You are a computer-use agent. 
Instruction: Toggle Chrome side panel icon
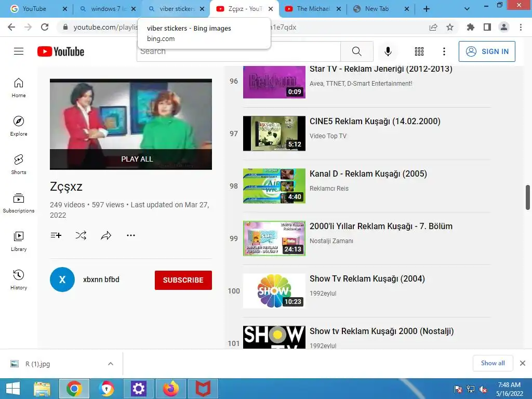click(x=487, y=27)
